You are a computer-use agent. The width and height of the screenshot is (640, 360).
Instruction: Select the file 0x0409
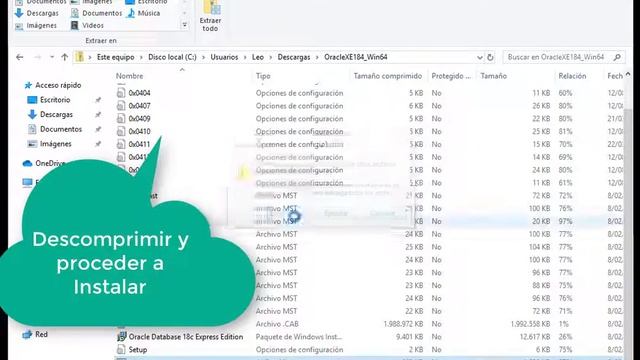[x=139, y=119]
